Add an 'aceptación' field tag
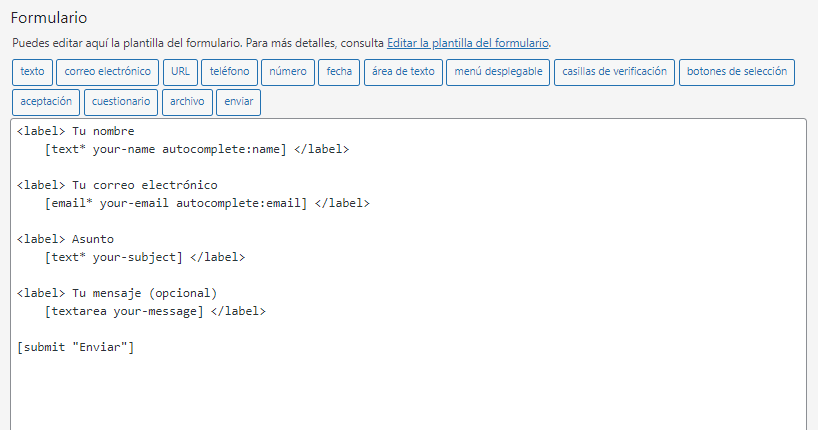 point(46,102)
